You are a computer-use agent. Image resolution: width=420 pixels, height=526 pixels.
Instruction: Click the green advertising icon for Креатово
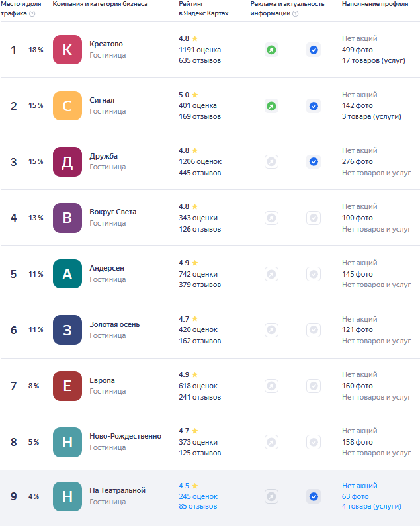(271, 50)
